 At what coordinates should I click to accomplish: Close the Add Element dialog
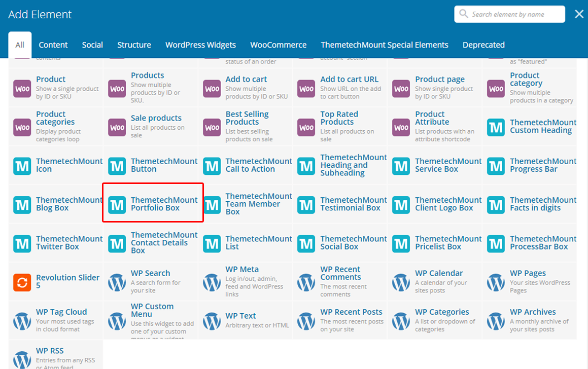(x=579, y=14)
